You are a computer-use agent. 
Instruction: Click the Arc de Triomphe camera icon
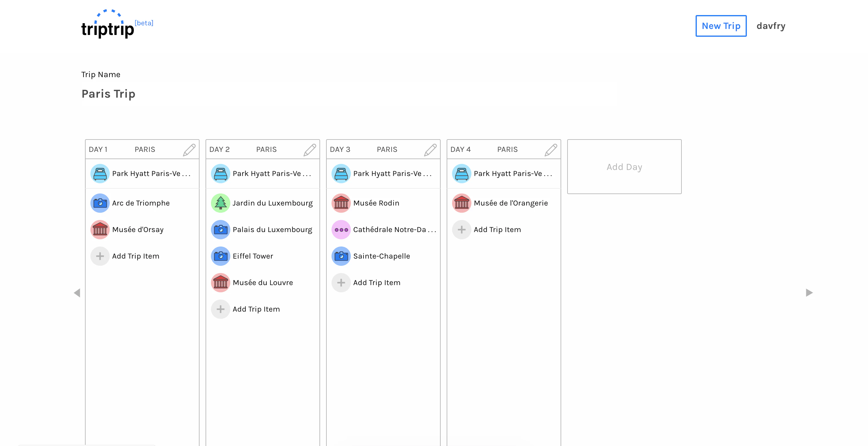click(x=100, y=203)
